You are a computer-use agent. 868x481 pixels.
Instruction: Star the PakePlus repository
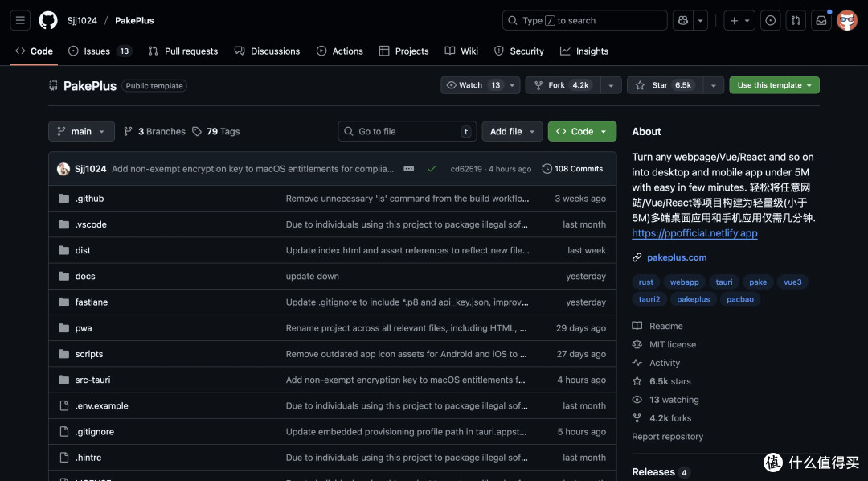tap(665, 85)
